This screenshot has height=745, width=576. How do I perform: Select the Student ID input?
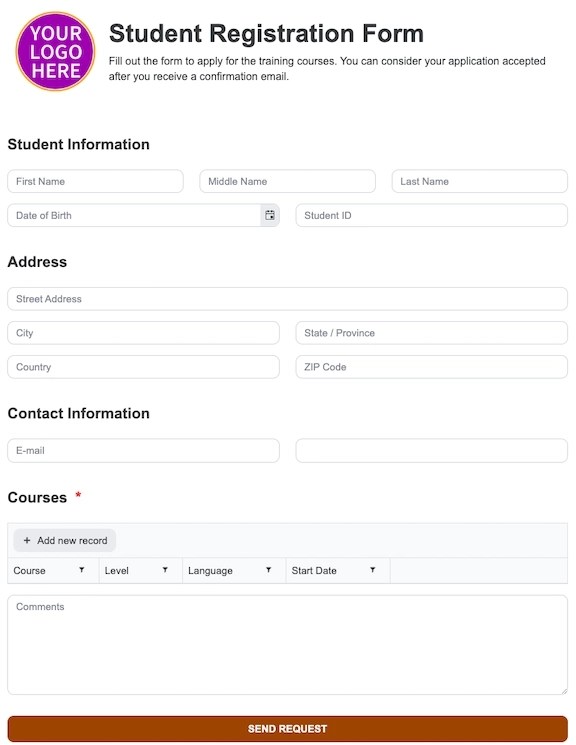click(432, 215)
